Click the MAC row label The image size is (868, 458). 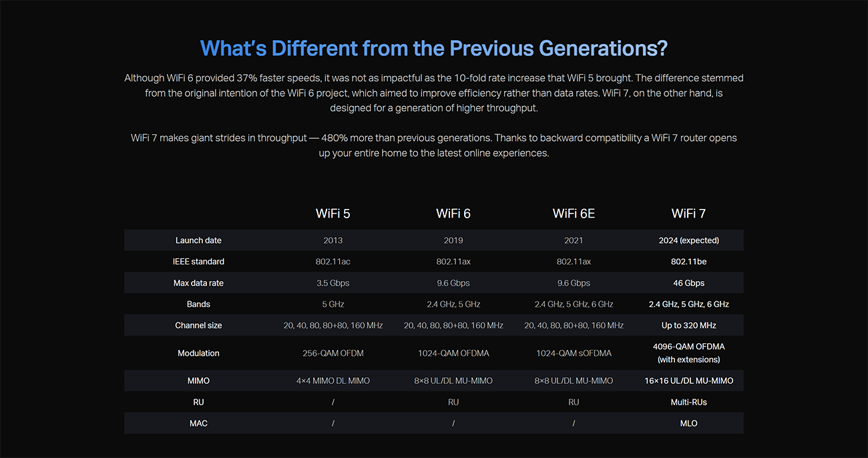(x=198, y=423)
